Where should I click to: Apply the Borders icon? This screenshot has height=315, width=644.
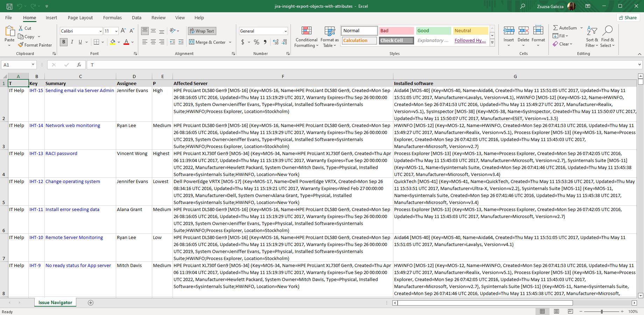[97, 42]
